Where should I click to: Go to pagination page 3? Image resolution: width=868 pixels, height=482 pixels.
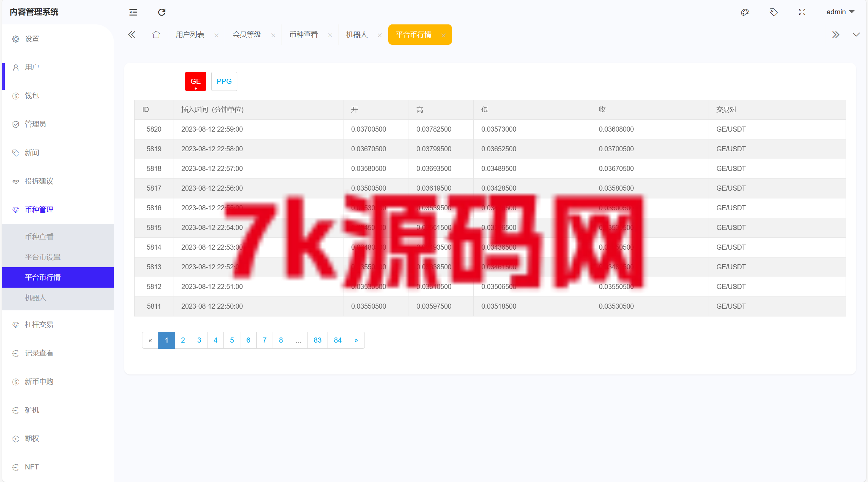click(199, 340)
